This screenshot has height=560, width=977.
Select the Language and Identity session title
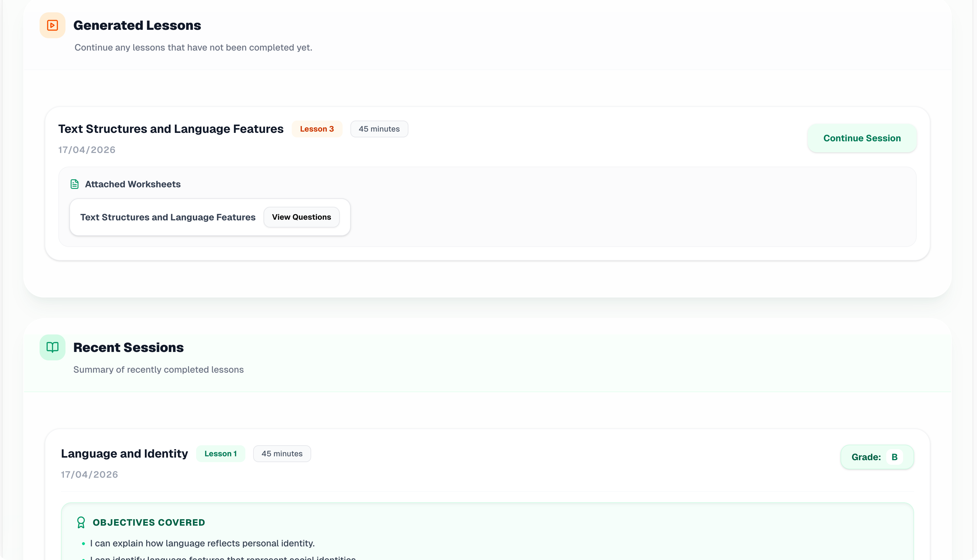[124, 453]
